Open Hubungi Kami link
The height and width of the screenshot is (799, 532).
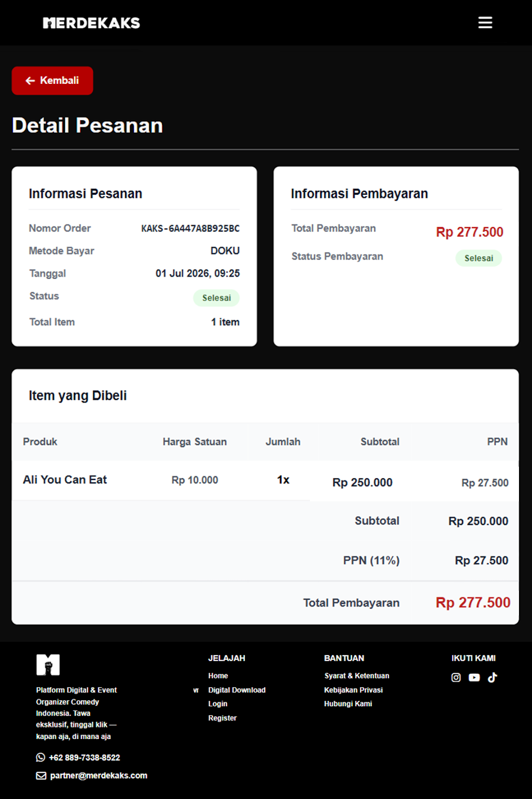(348, 704)
